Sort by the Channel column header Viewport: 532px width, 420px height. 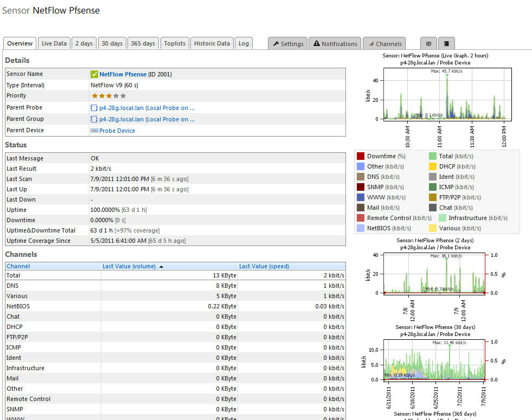click(x=18, y=266)
